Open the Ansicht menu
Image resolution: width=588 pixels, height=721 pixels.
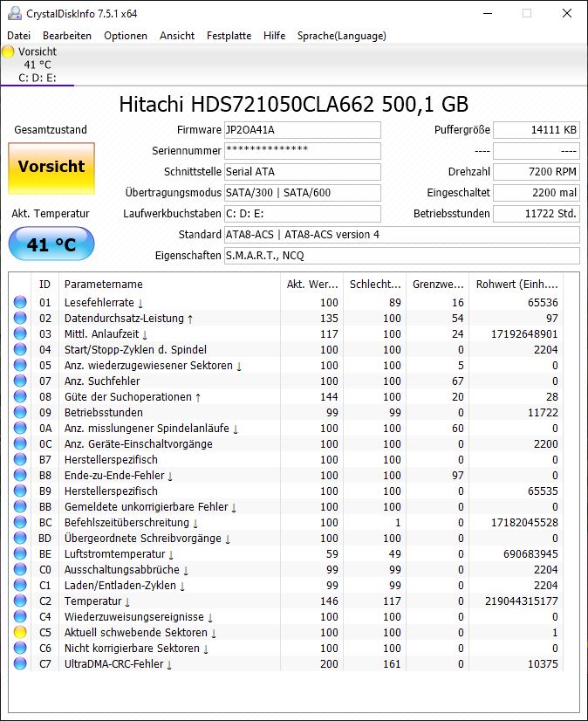click(177, 36)
